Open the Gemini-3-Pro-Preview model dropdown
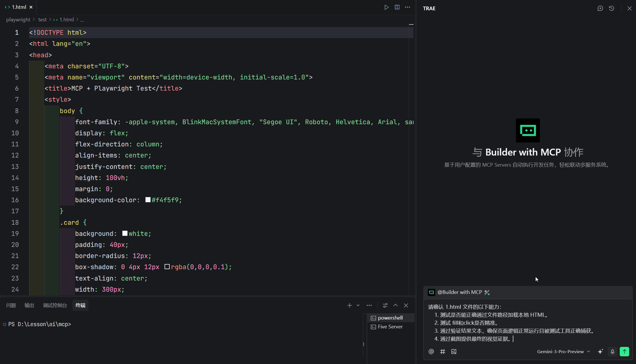636x364 pixels. pyautogui.click(x=563, y=351)
